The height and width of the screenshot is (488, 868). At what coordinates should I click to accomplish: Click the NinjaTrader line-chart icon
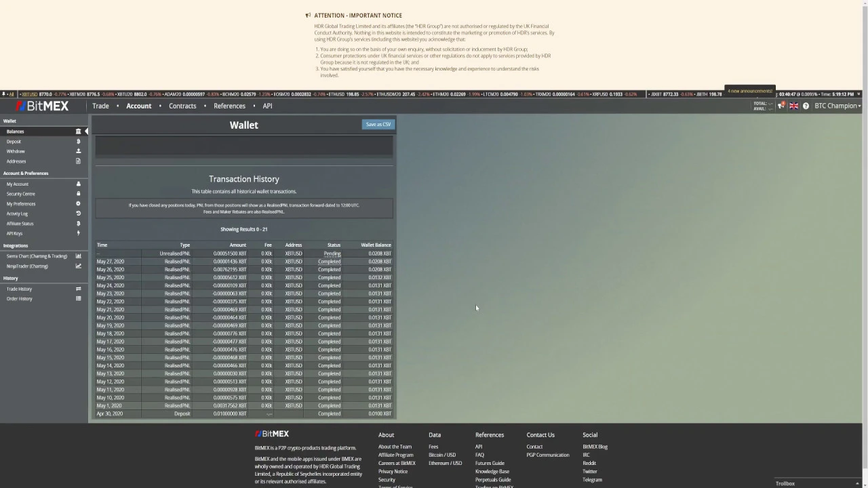click(x=78, y=266)
